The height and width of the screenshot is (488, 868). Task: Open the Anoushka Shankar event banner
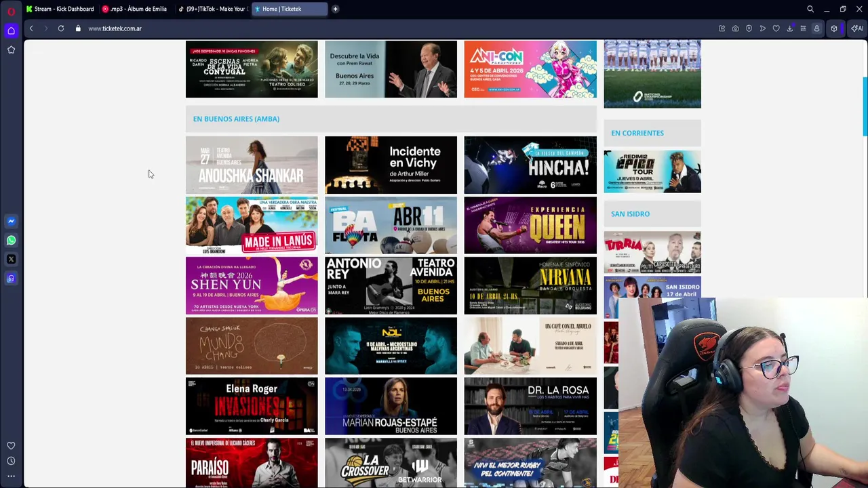pos(252,165)
